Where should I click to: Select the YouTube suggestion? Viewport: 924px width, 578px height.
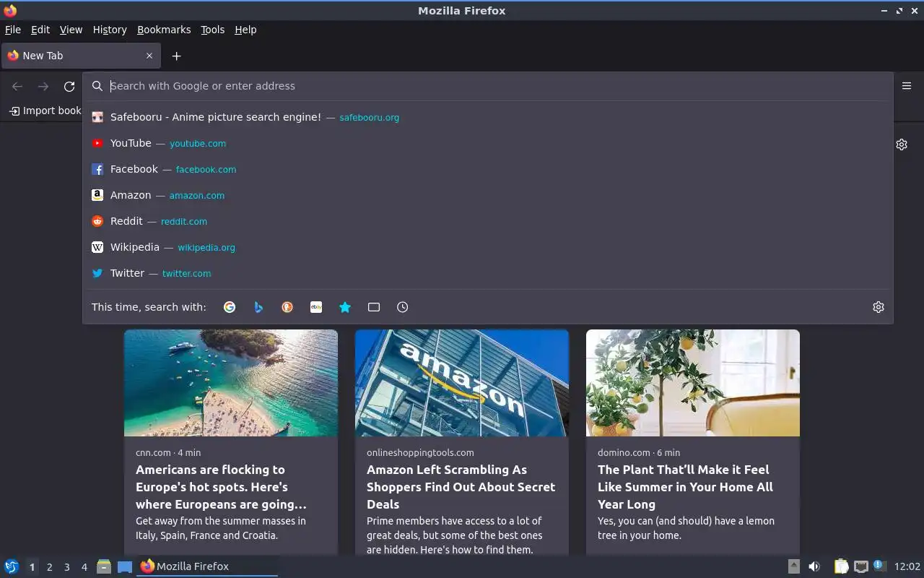click(x=488, y=143)
